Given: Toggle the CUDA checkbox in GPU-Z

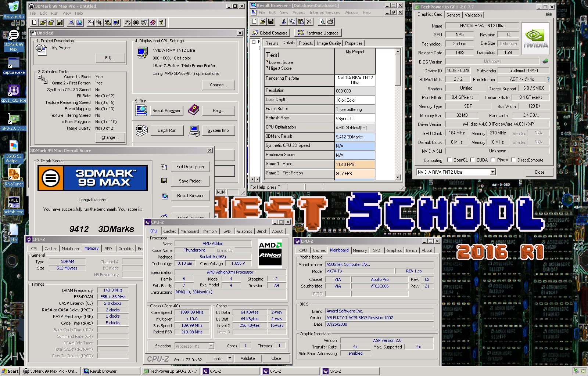Looking at the screenshot, I should [472, 160].
